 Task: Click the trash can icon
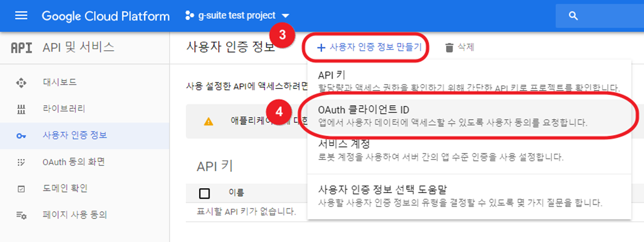pos(449,48)
